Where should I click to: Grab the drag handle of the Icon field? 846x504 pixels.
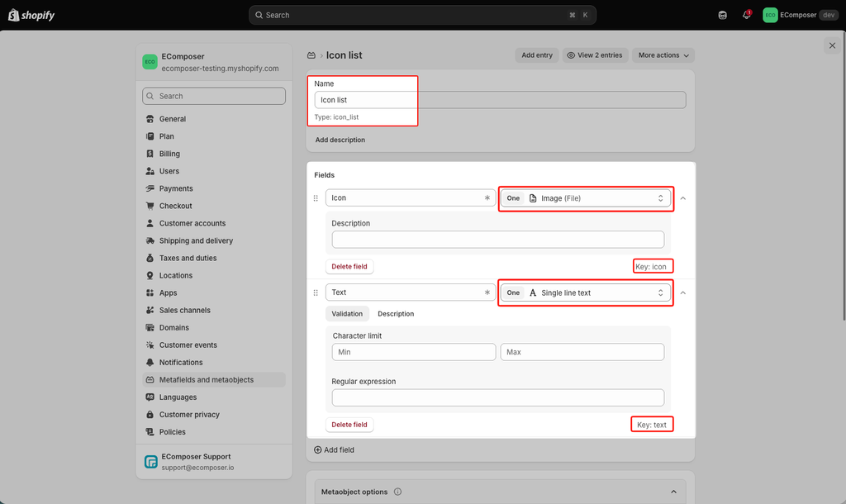pyautogui.click(x=316, y=198)
